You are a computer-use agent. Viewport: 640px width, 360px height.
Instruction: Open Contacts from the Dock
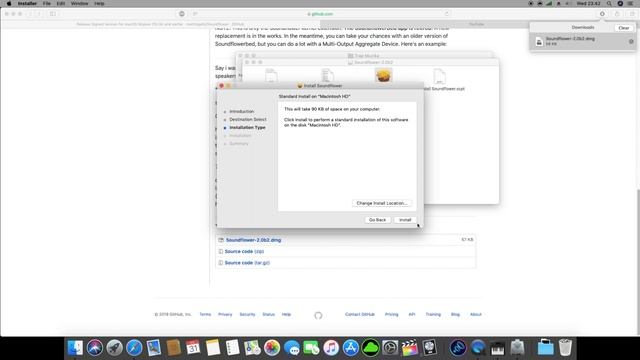pyautogui.click(x=173, y=348)
